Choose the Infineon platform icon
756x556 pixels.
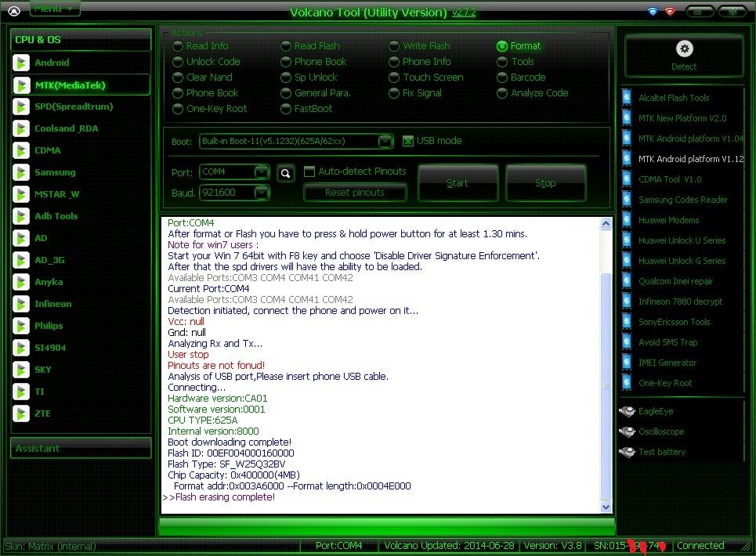(20, 304)
